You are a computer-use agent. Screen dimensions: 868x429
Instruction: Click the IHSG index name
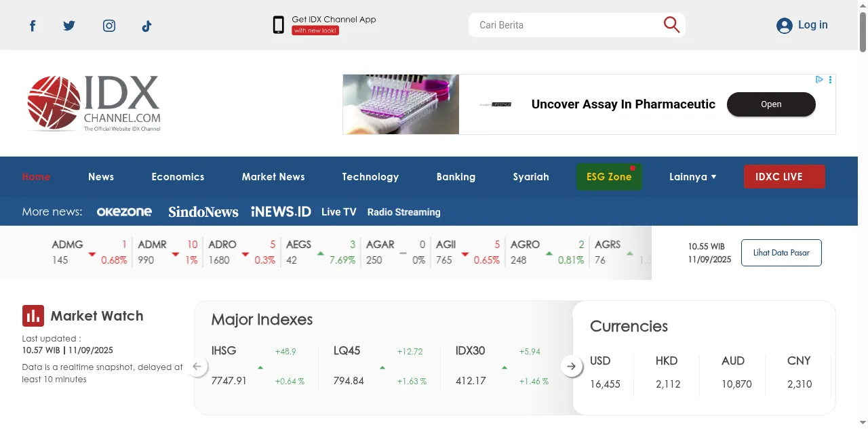point(224,351)
